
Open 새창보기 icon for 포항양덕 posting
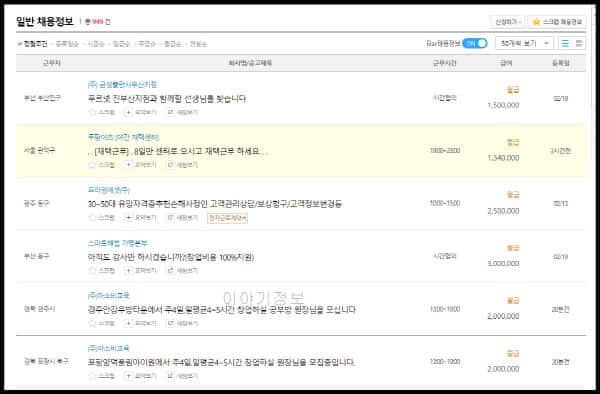click(170, 376)
